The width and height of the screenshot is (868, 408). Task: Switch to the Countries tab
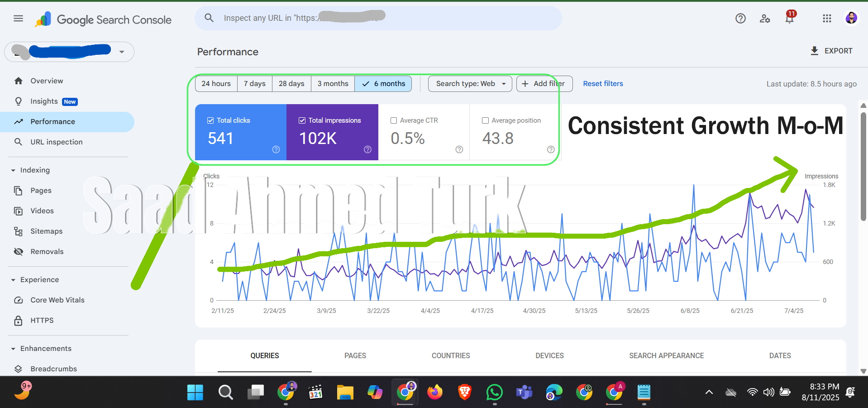450,356
